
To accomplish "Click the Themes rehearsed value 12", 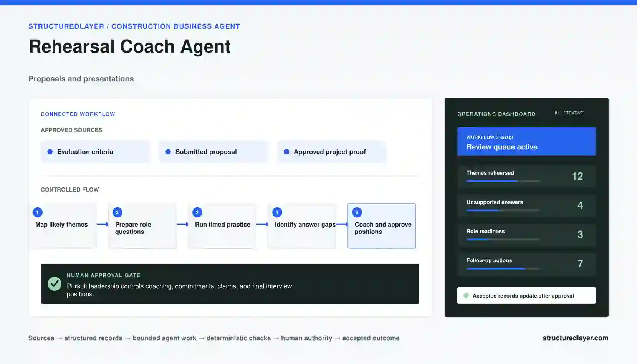I will [x=577, y=176].
